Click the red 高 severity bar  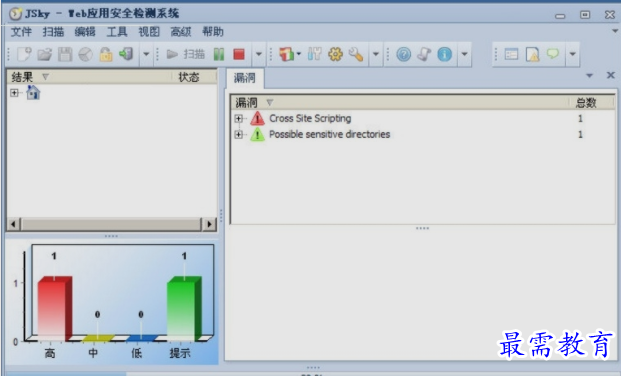click(55, 309)
